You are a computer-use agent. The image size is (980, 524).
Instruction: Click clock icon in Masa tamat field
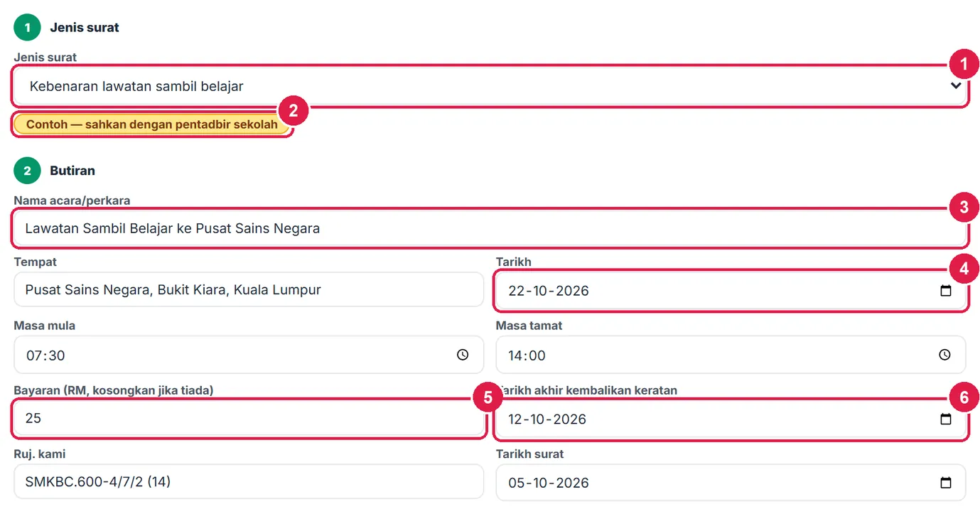pyautogui.click(x=944, y=355)
